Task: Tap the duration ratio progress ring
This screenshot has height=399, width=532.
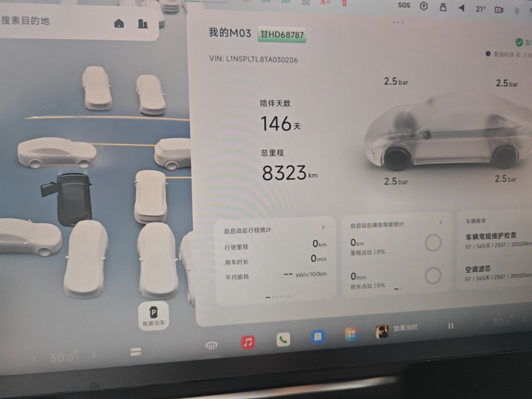Action: tap(433, 276)
